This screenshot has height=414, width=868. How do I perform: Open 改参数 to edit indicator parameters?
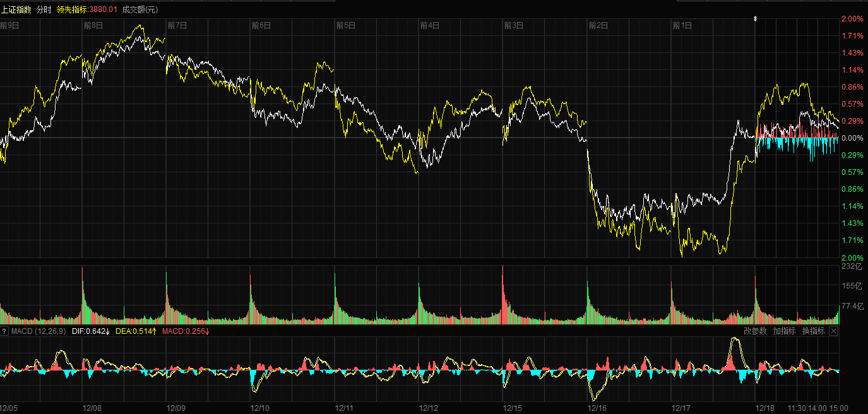755,331
